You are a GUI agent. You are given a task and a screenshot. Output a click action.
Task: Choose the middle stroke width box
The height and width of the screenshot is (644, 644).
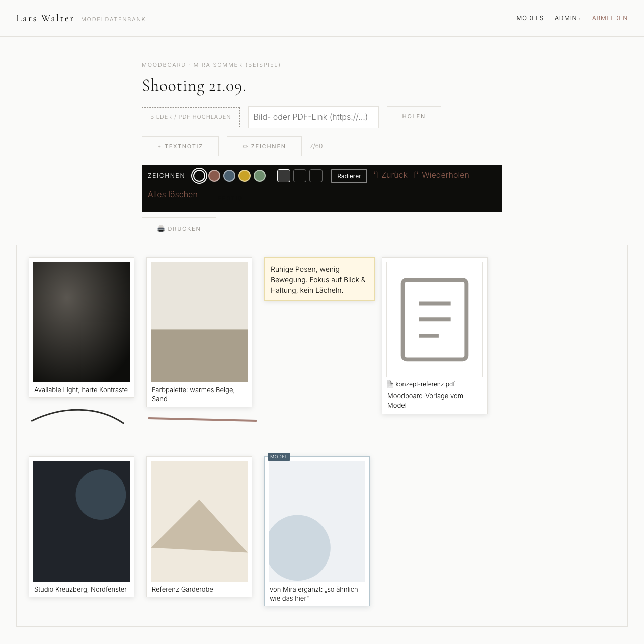tap(300, 176)
